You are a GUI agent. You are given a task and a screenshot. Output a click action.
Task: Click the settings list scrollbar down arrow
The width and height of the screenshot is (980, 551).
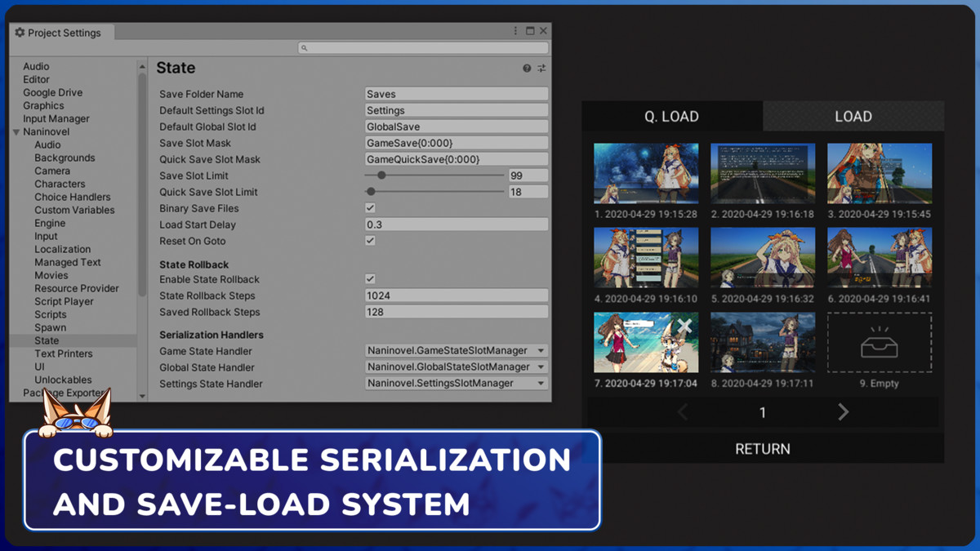(142, 396)
